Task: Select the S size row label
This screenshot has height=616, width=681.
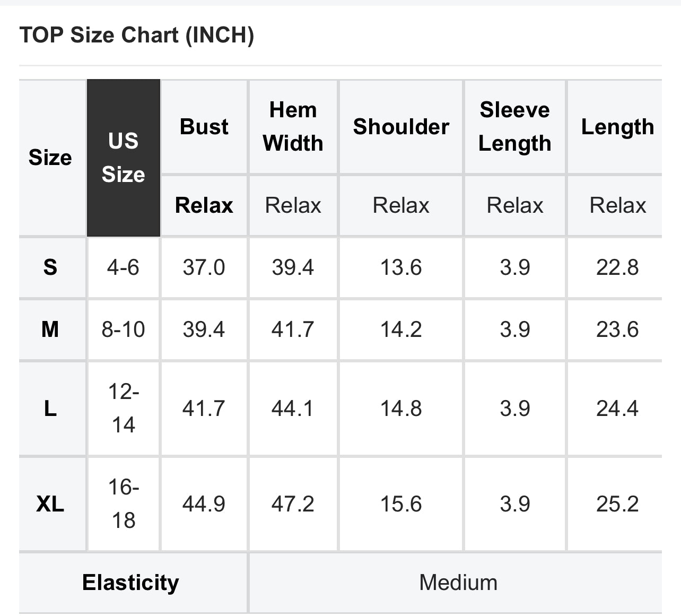Action: point(50,267)
